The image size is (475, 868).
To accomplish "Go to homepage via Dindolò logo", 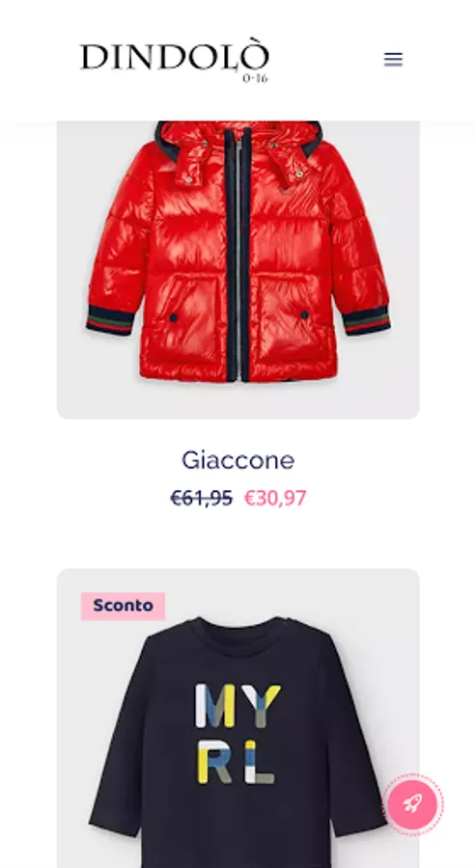I will [x=175, y=60].
